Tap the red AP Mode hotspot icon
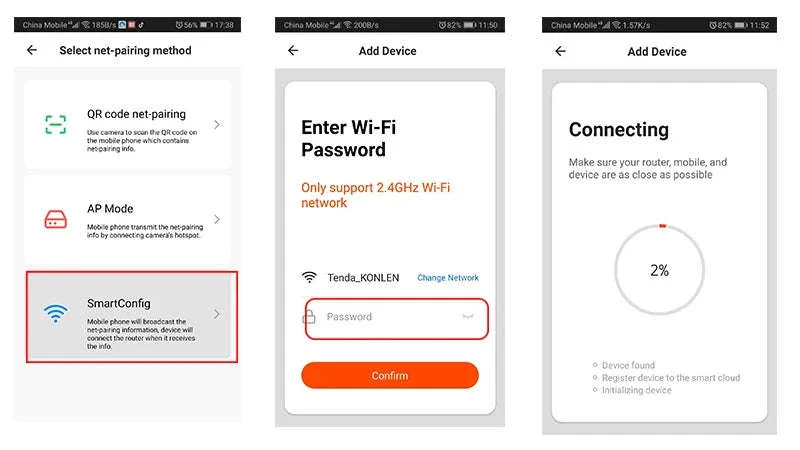This screenshot has width=800, height=450. click(56, 219)
